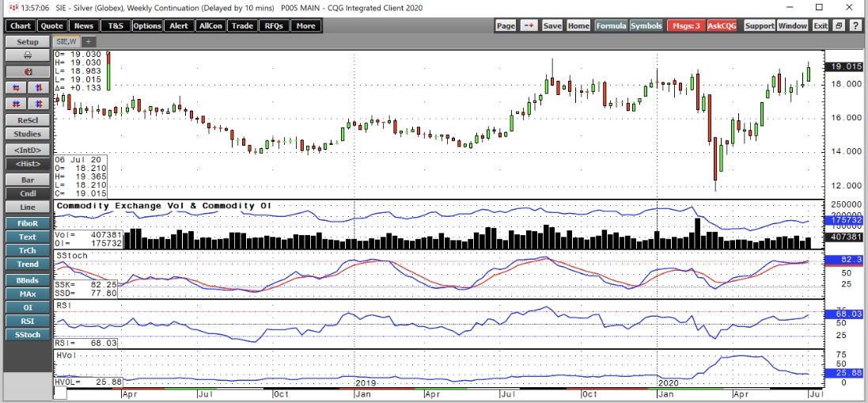The width and height of the screenshot is (868, 403).
Task: Click the horizontal swap arrows icon
Action: click(x=16, y=87)
